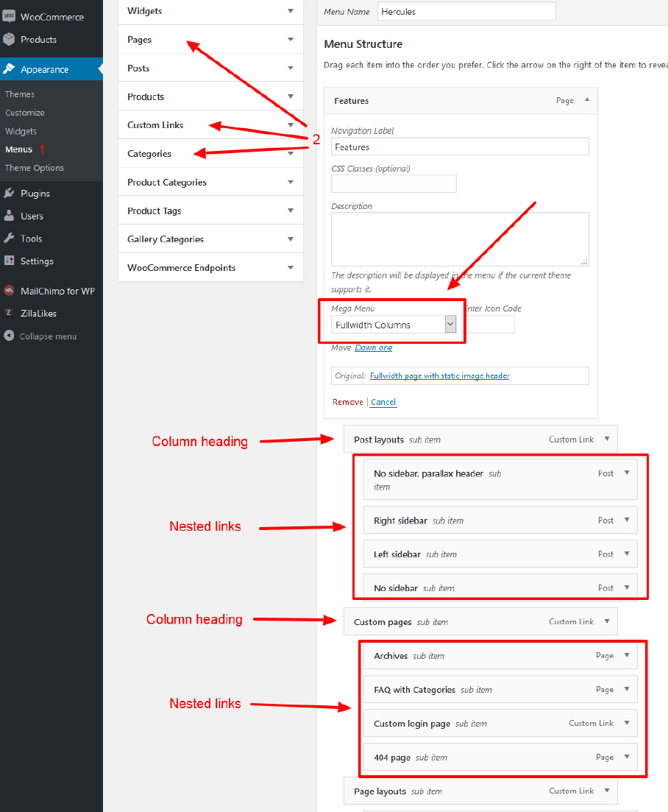Expand the Posts meta box arrow

coord(291,68)
